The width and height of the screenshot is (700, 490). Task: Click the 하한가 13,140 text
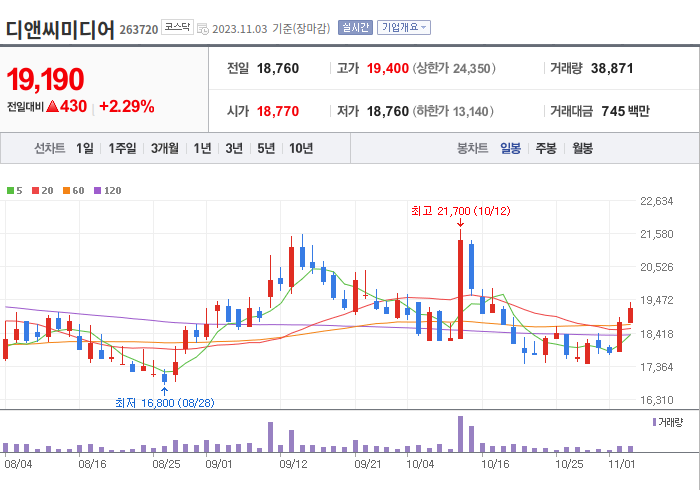[x=453, y=111]
